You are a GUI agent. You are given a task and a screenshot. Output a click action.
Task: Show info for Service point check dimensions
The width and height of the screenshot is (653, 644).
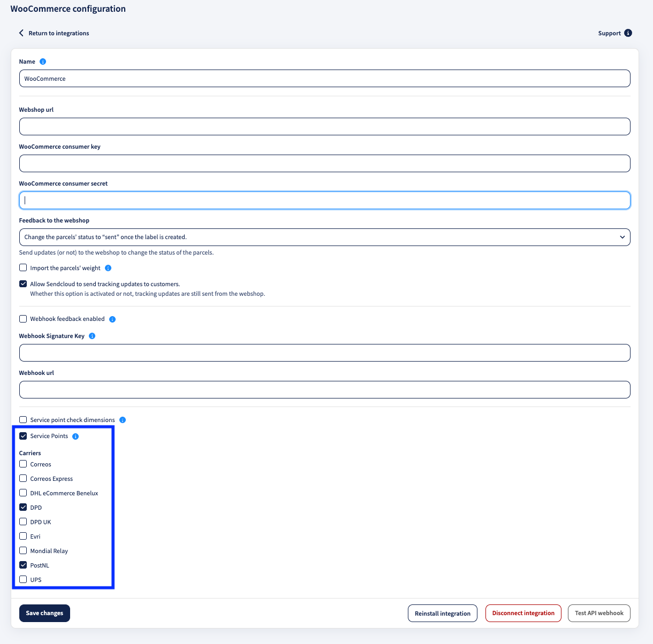123,420
